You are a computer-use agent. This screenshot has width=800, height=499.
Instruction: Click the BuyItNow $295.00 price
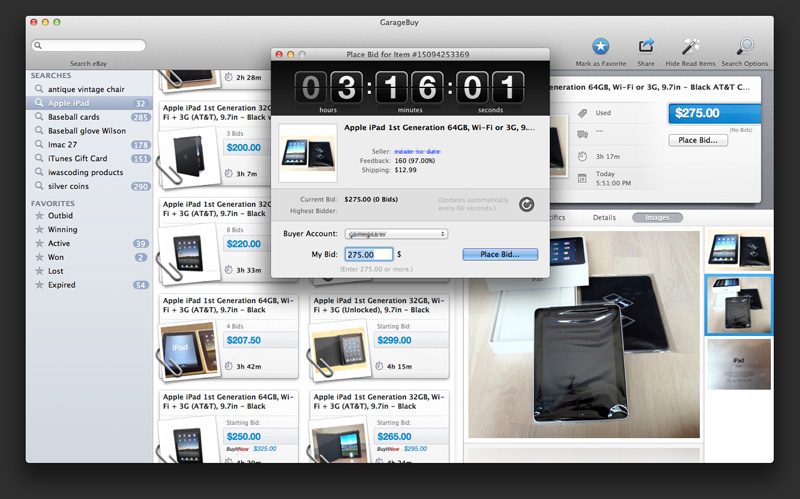click(x=415, y=449)
